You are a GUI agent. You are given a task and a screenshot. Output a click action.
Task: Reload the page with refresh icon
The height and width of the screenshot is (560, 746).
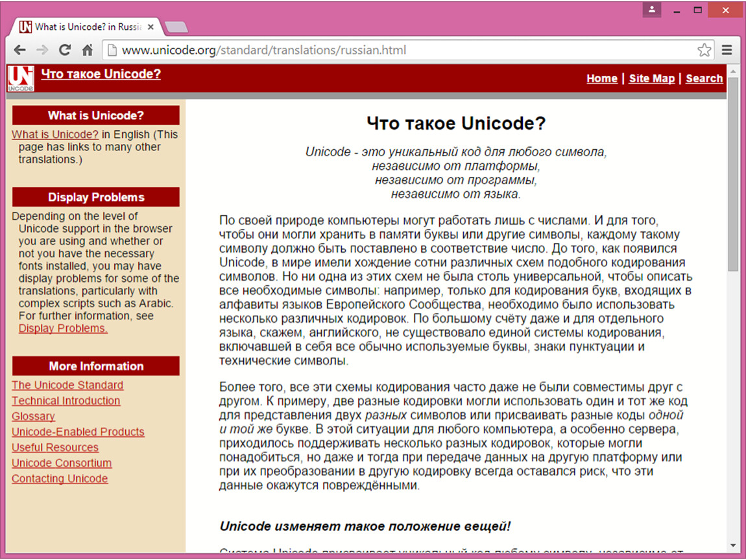(64, 50)
